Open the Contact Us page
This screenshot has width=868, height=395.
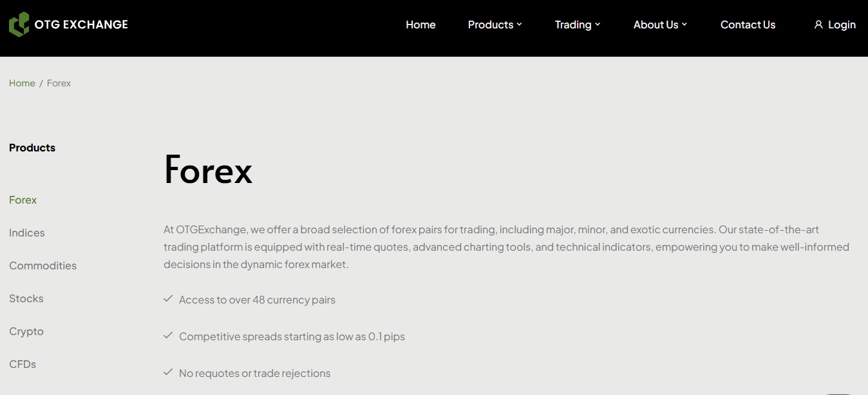tap(748, 24)
